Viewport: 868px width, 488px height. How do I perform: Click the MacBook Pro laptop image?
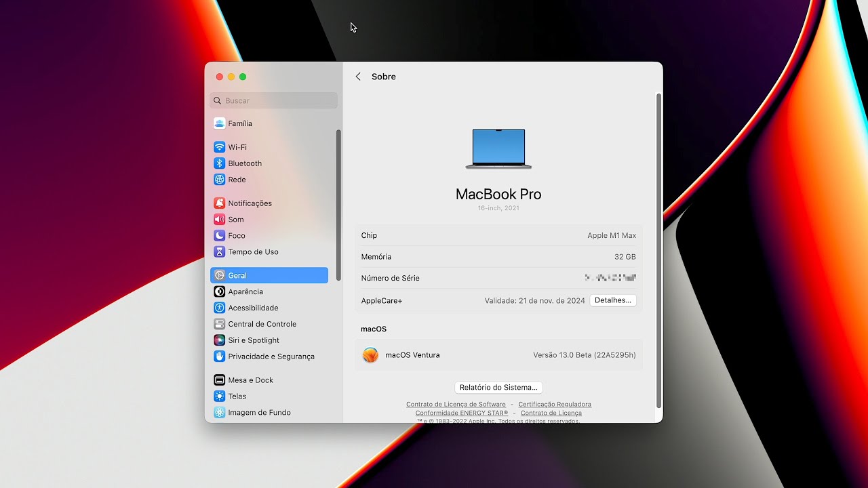(498, 149)
